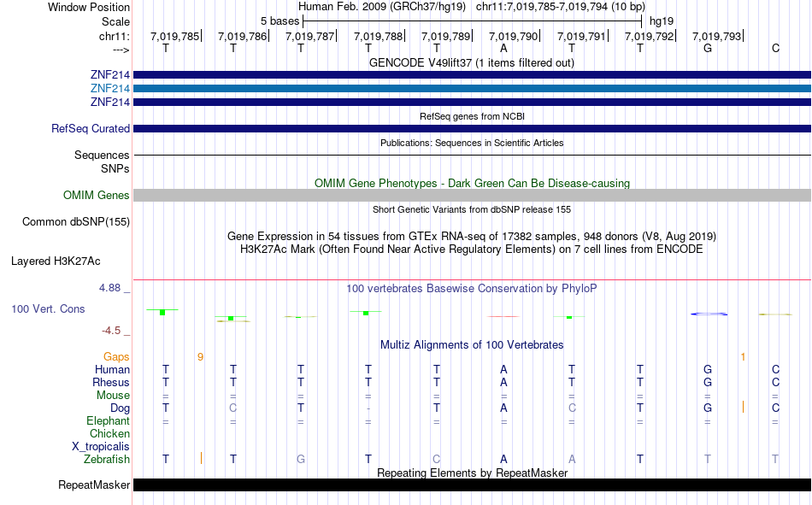The width and height of the screenshot is (812, 505).
Task: Click the Elephant alignment row label
Action: [108, 421]
